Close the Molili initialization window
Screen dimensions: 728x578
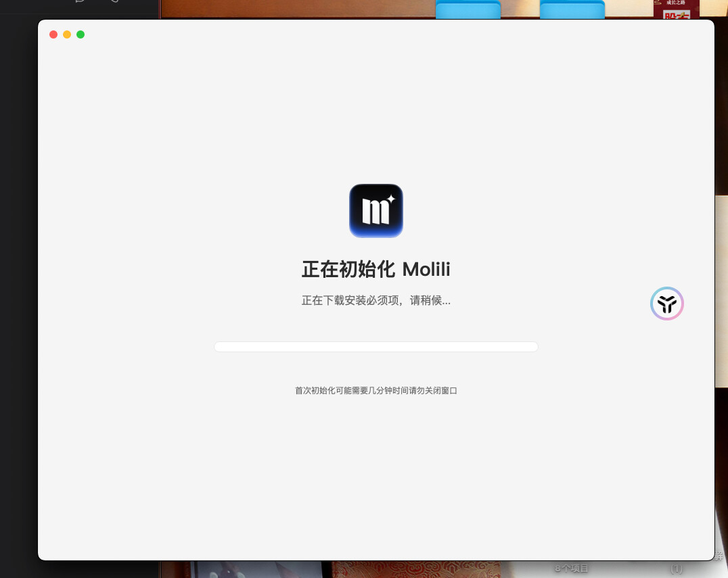53,34
